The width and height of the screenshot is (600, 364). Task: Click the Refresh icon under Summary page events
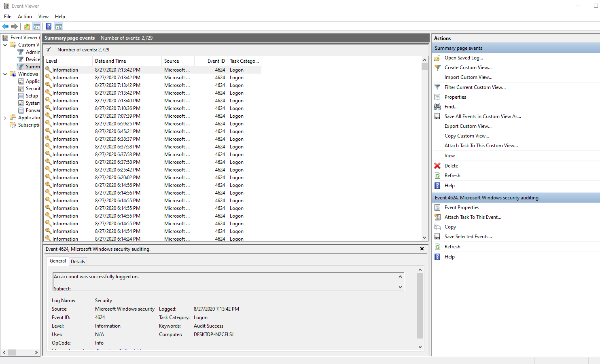(x=437, y=176)
